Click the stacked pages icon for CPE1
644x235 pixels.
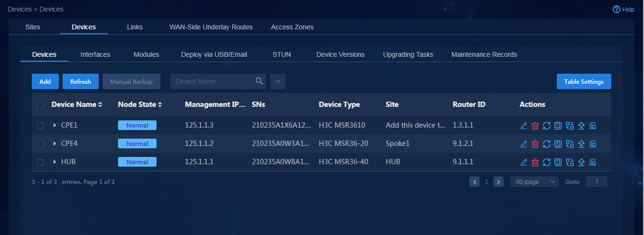(x=558, y=126)
